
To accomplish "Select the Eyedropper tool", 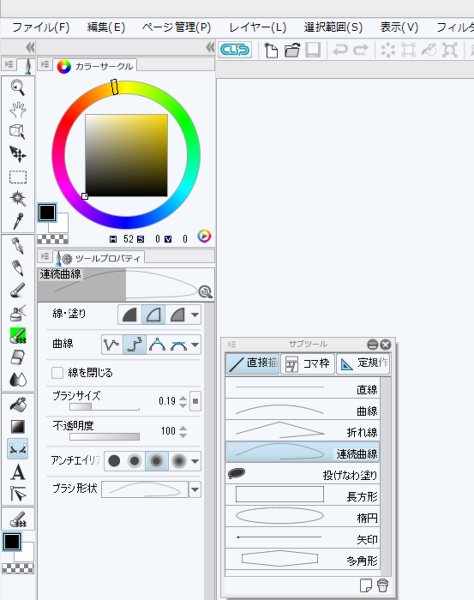I will coord(18,221).
